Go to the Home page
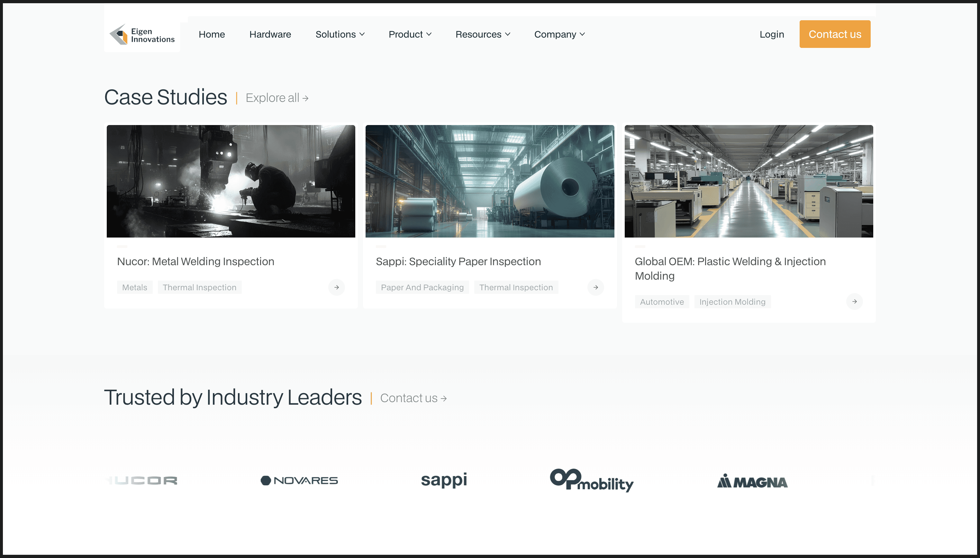The width and height of the screenshot is (980, 558). coord(212,34)
